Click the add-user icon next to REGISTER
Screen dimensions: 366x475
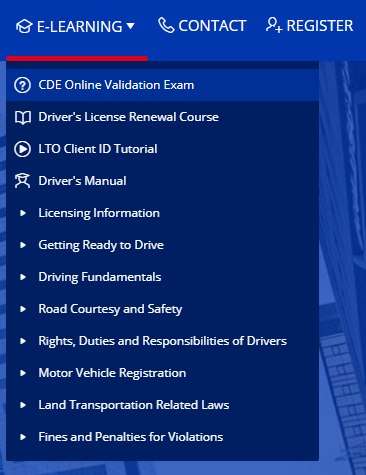point(274,25)
